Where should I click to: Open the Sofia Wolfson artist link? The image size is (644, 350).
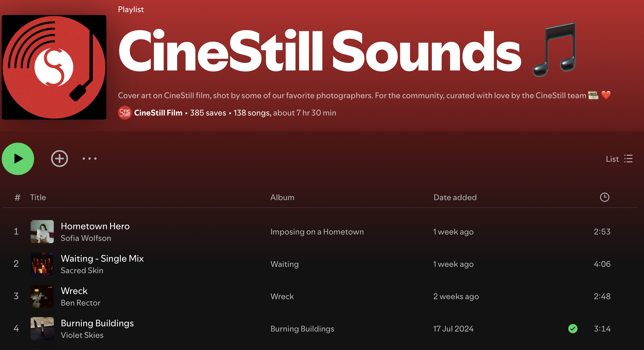click(86, 238)
